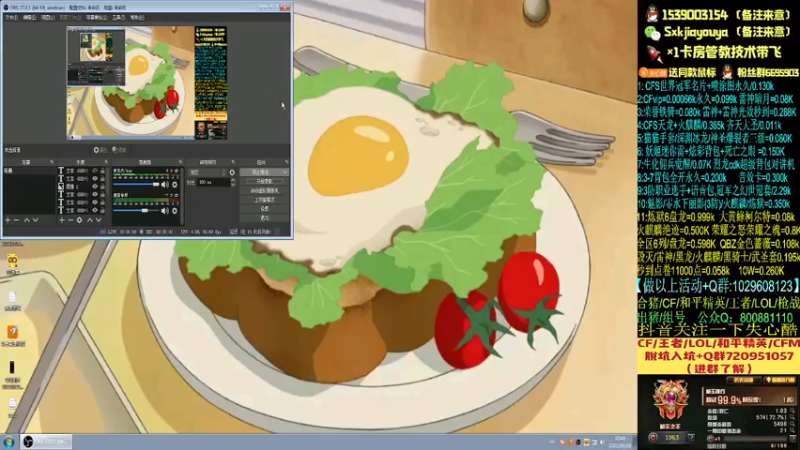800x450 pixels.
Task: Open Desktop Audio settings gear
Action: [174, 210]
